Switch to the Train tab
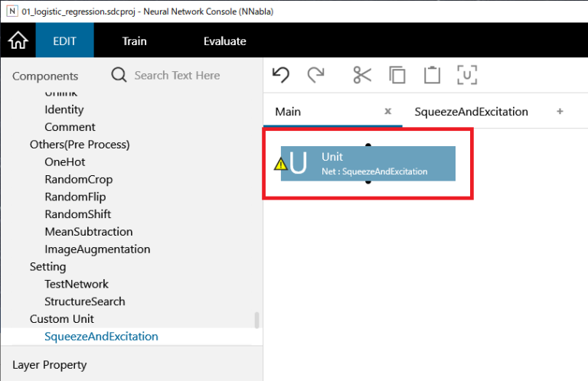The width and height of the screenshot is (588, 381). coord(134,41)
